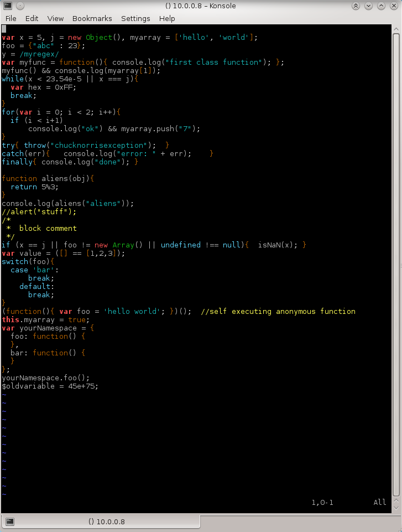
Task: Click 'isNaN(x);' call
Action: pos(278,245)
